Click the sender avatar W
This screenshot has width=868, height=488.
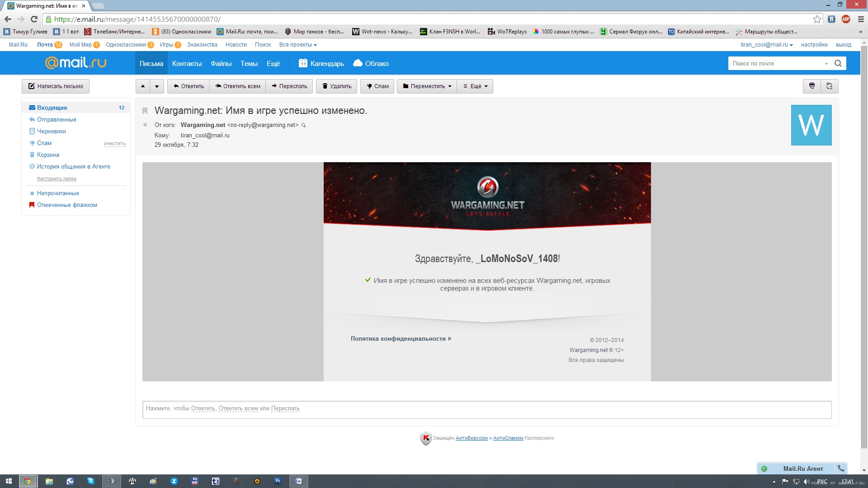pyautogui.click(x=811, y=125)
